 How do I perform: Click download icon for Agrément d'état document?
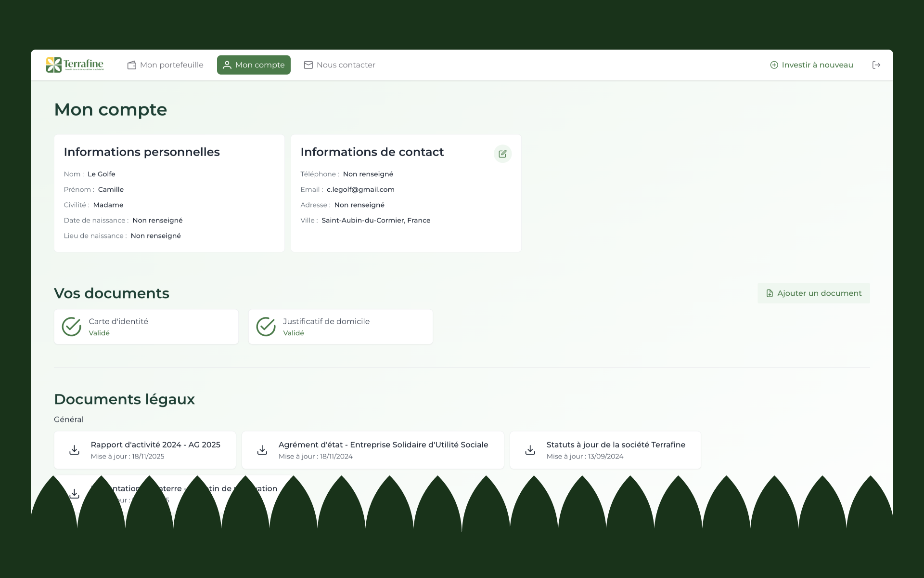pos(262,450)
